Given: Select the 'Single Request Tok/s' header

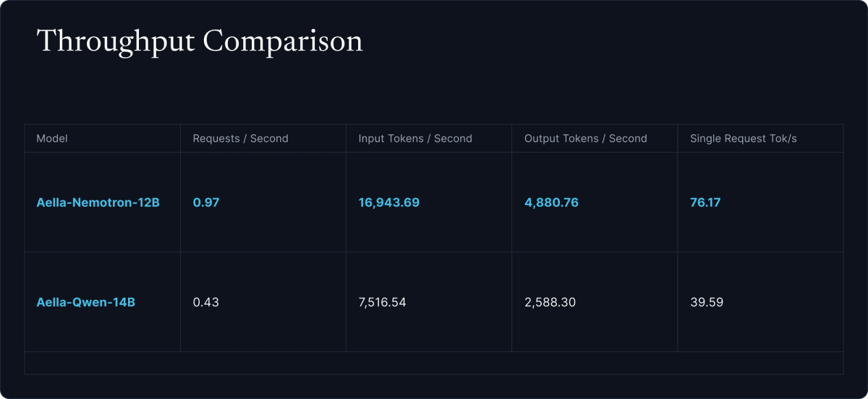Looking at the screenshot, I should click(x=743, y=138).
